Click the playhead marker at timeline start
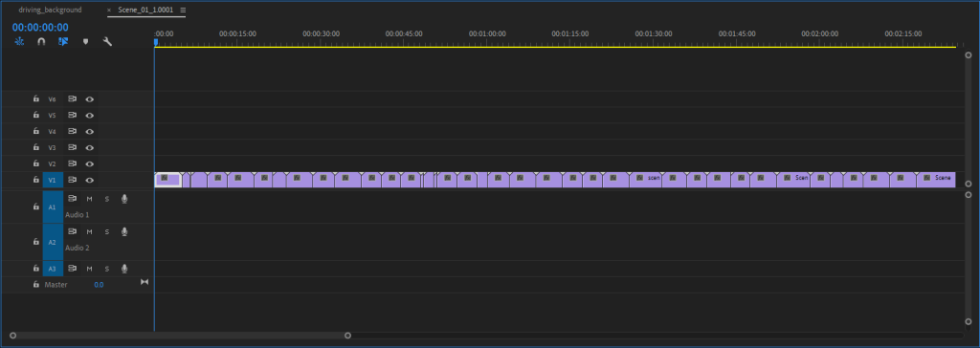The height and width of the screenshot is (348, 980). point(156,42)
